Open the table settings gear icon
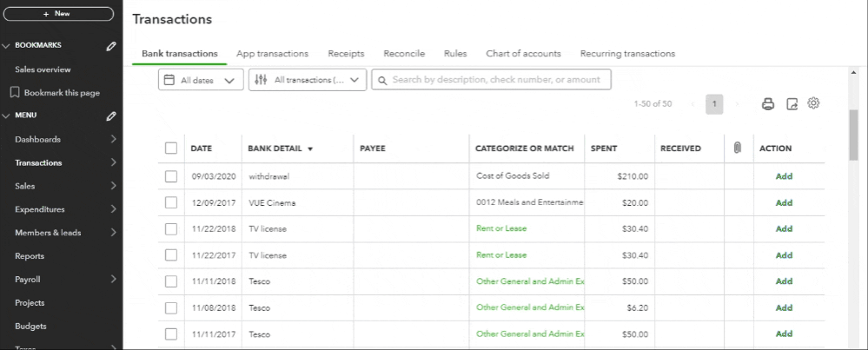 [x=814, y=103]
